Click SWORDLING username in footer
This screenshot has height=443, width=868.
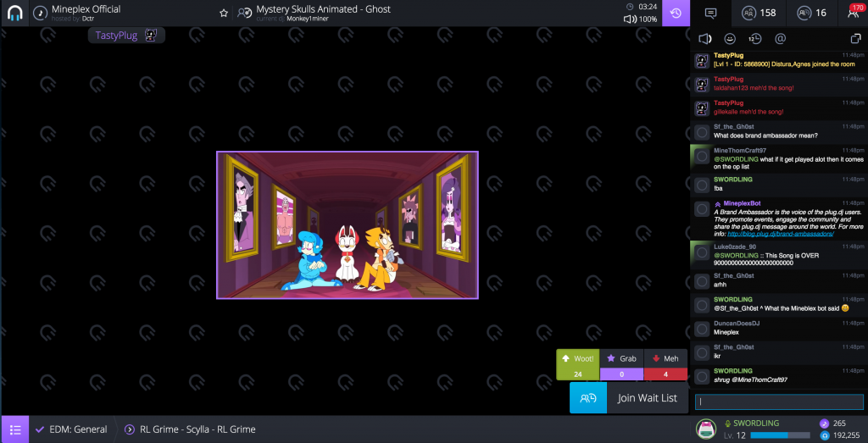point(755,424)
